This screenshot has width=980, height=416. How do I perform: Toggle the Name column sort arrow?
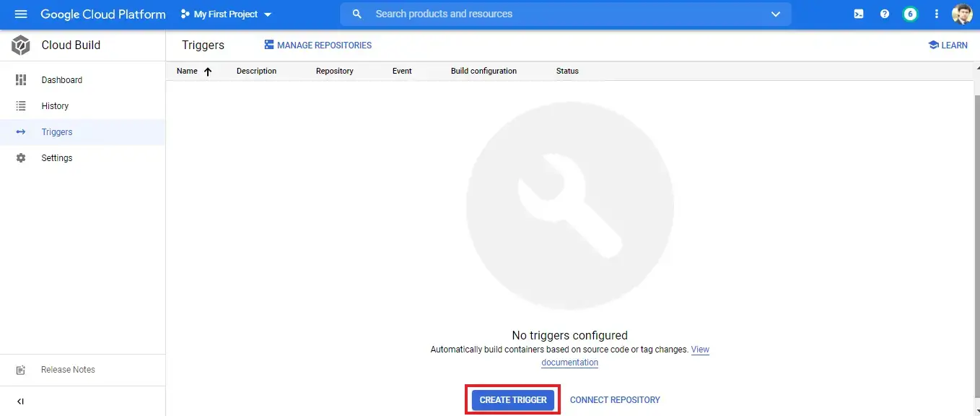[207, 71]
